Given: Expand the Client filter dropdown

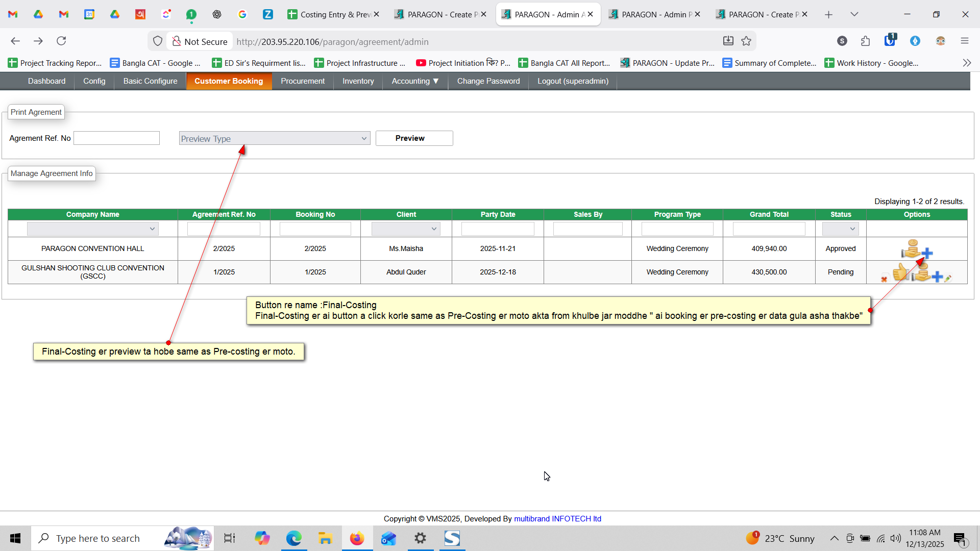Looking at the screenshot, I should 406,229.
